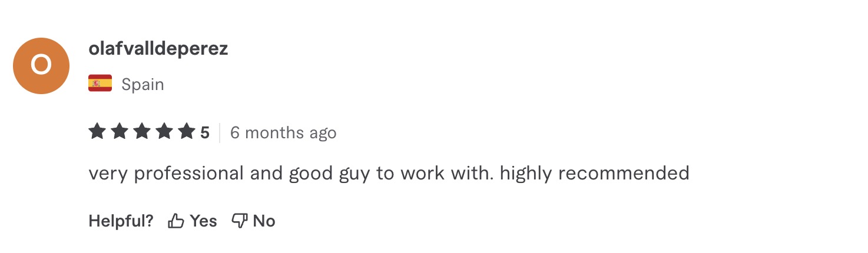The height and width of the screenshot is (253, 868).
Task: Click the words "highly recommended" in the review
Action: pos(595,174)
